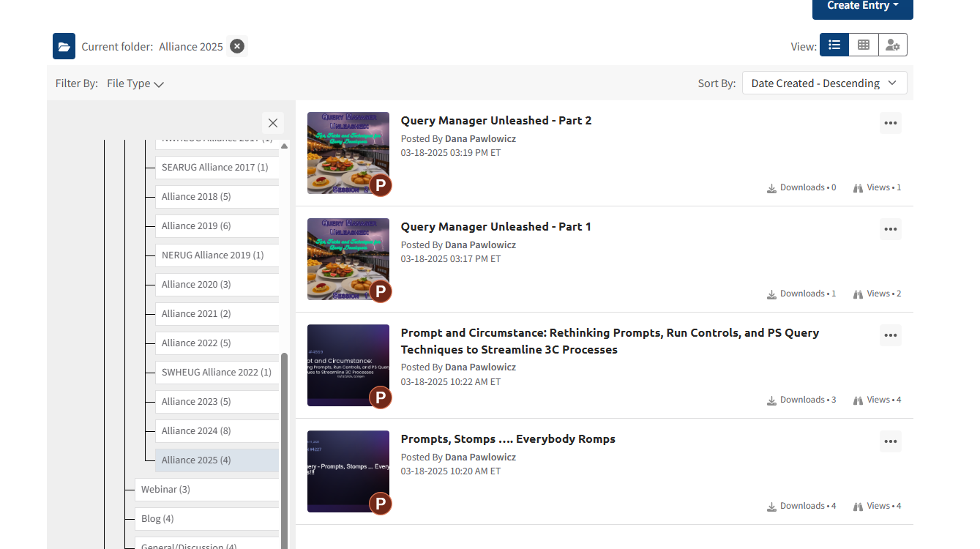Click the download icon for Prompts, Stomps entry

point(771,507)
